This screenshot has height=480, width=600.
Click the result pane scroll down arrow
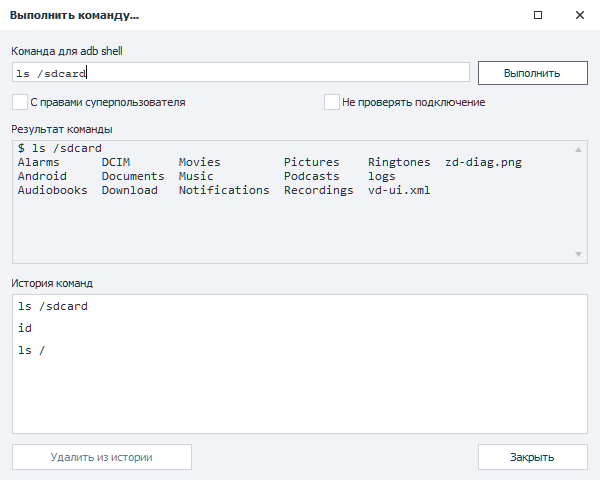[x=578, y=254]
